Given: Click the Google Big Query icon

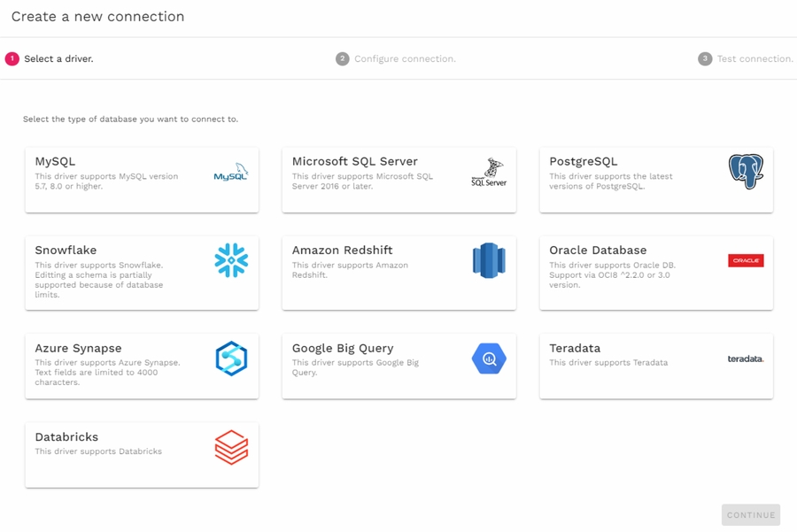Looking at the screenshot, I should point(489,359).
